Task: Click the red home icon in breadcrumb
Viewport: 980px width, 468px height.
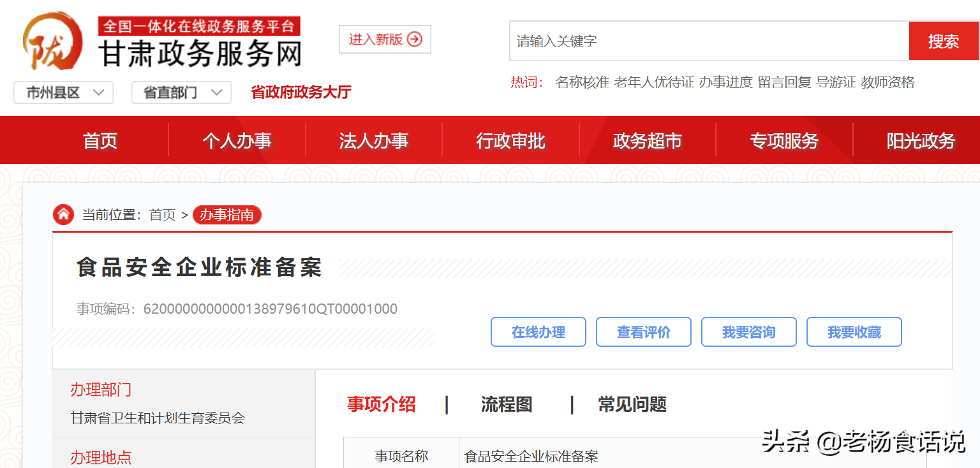Action: [x=63, y=215]
